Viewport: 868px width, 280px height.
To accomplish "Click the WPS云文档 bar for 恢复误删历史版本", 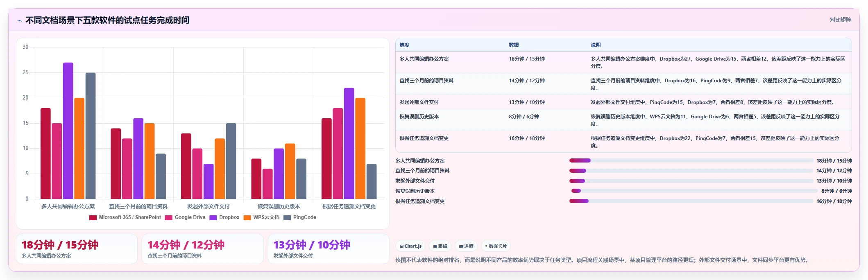I will (290, 171).
